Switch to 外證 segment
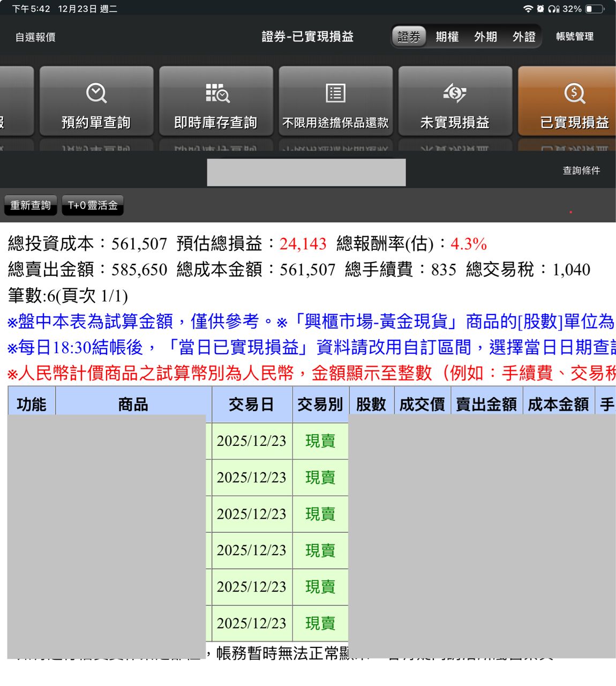 pyautogui.click(x=523, y=37)
